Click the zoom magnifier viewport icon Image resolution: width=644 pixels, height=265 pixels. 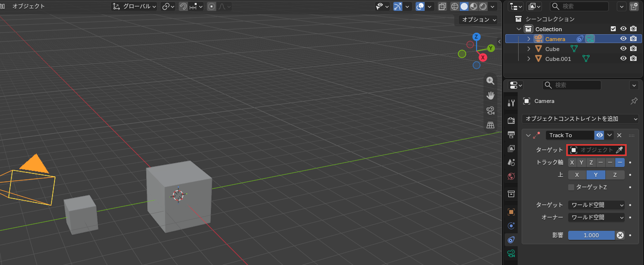(x=490, y=81)
